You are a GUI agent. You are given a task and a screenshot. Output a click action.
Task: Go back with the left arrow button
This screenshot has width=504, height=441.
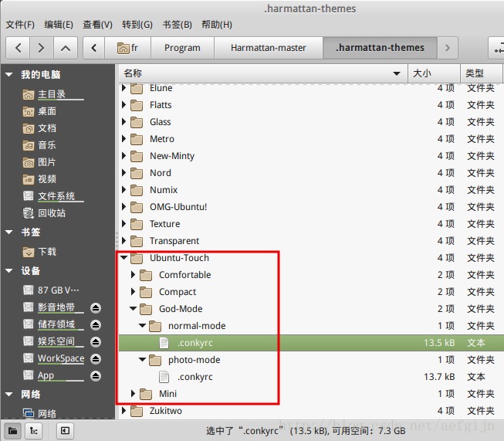click(x=18, y=48)
